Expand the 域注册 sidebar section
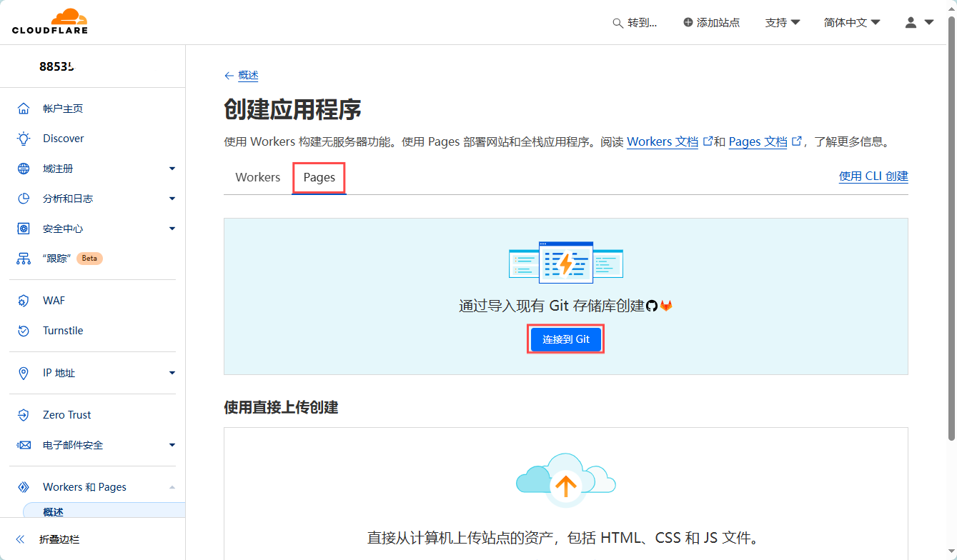Image resolution: width=957 pixels, height=560 pixels. [172, 169]
